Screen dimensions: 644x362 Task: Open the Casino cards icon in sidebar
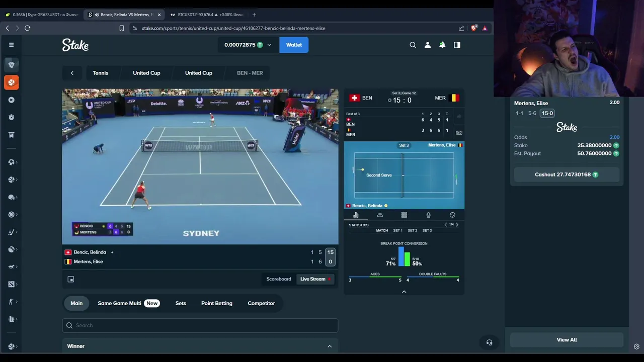(x=11, y=65)
